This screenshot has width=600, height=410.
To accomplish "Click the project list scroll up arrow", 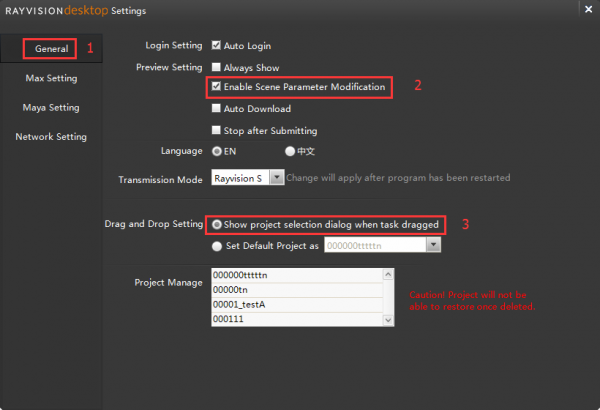I will click(x=388, y=274).
